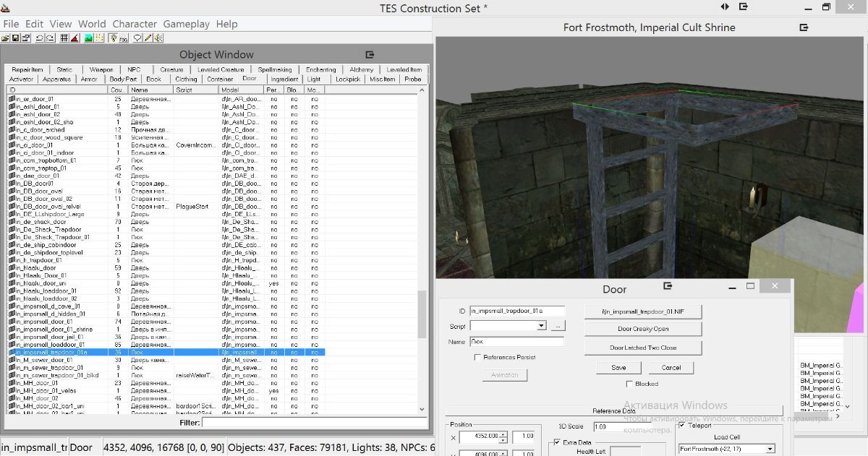This screenshot has height=456, width=868.
Task: Switch to the Leveled Creature tab
Action: click(x=221, y=70)
